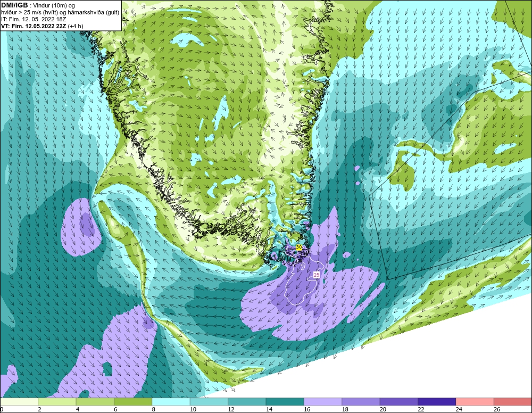532x413 pixels.
Task: Click the 8–10 m/s light cyan legend swatch
Action: click(x=171, y=401)
